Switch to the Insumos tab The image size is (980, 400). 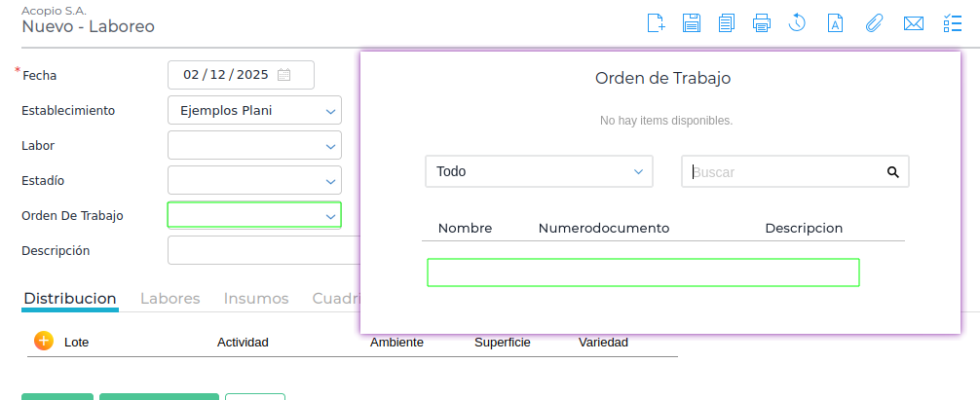point(256,299)
